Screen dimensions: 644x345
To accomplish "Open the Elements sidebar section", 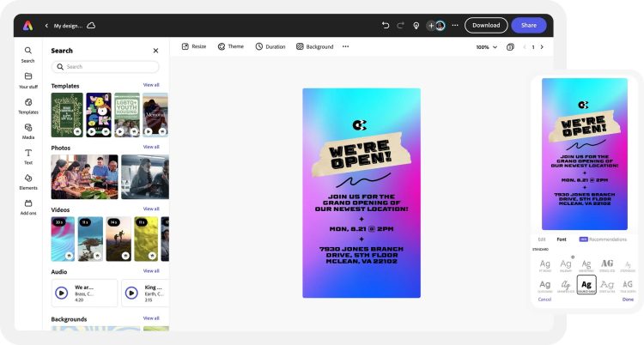I will [x=28, y=182].
